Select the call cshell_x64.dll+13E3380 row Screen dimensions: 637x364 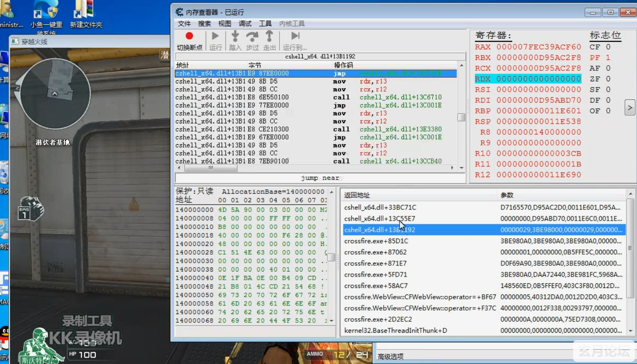[316, 129]
